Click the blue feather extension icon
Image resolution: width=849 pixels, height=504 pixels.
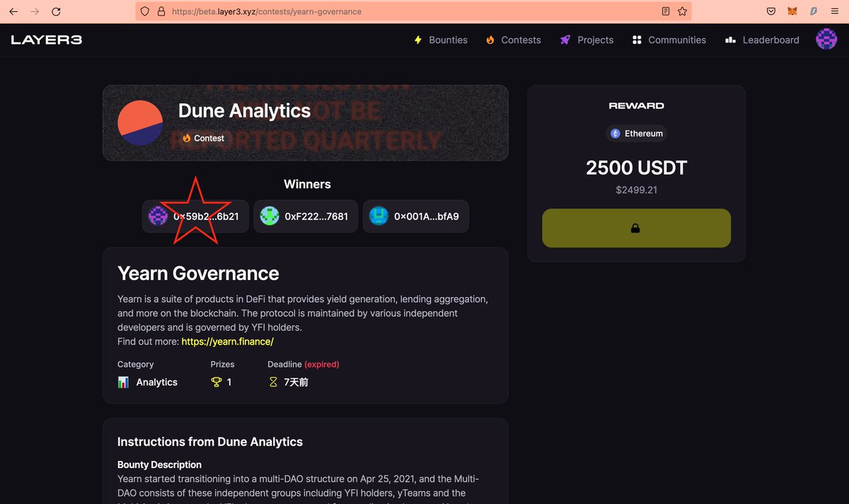click(x=814, y=11)
